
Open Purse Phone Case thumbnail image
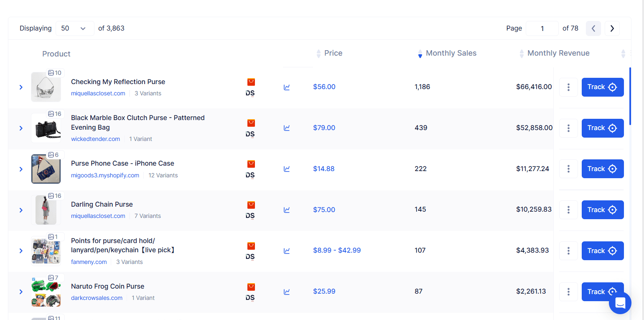tap(46, 169)
